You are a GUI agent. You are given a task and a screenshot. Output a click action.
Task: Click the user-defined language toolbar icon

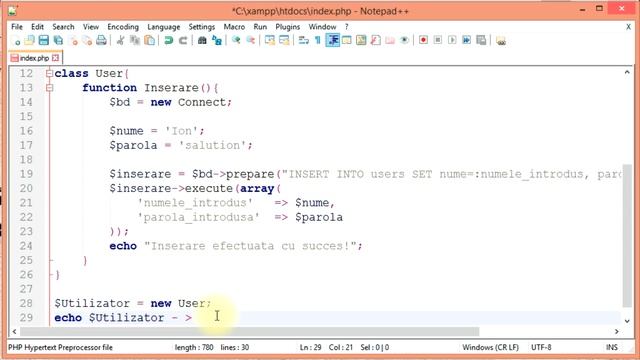[347, 40]
